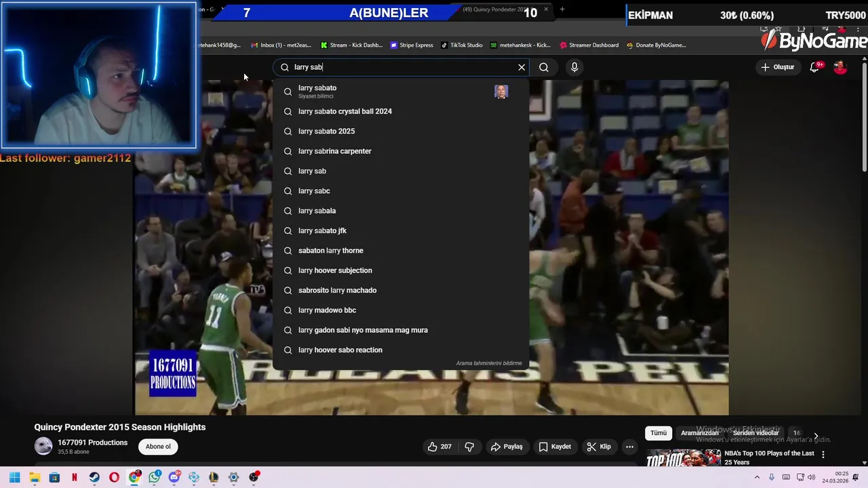Open the 'Inbox (1) - met2eas...' bookmark
This screenshot has height=488, width=868.
pos(281,45)
